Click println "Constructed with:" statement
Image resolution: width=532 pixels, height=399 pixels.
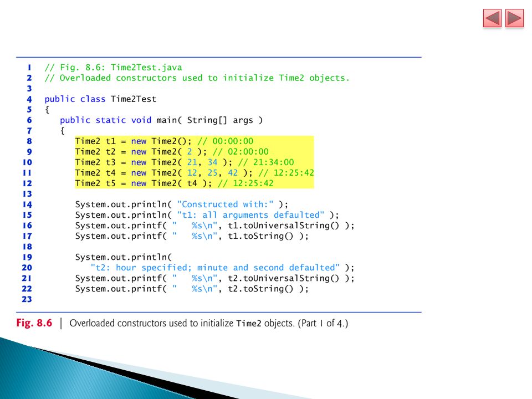coord(182,204)
